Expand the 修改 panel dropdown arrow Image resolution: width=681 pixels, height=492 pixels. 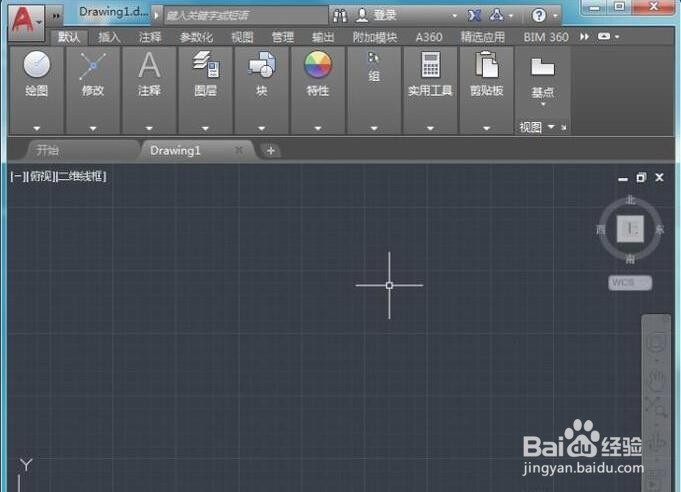(x=93, y=129)
